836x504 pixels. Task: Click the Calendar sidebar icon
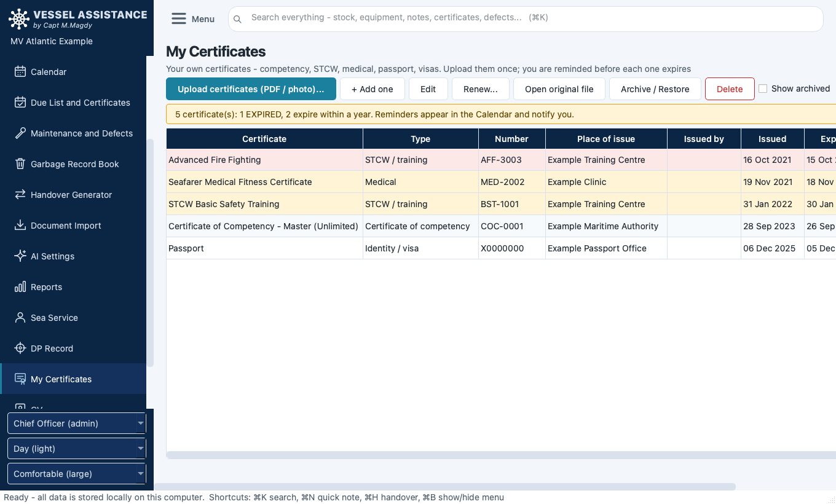[x=20, y=72]
